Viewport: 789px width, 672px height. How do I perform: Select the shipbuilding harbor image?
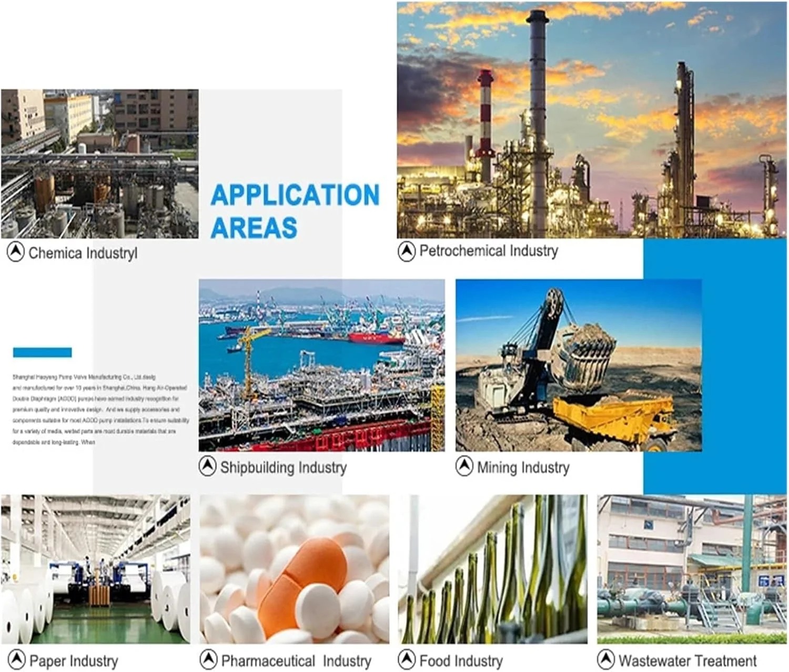click(321, 365)
